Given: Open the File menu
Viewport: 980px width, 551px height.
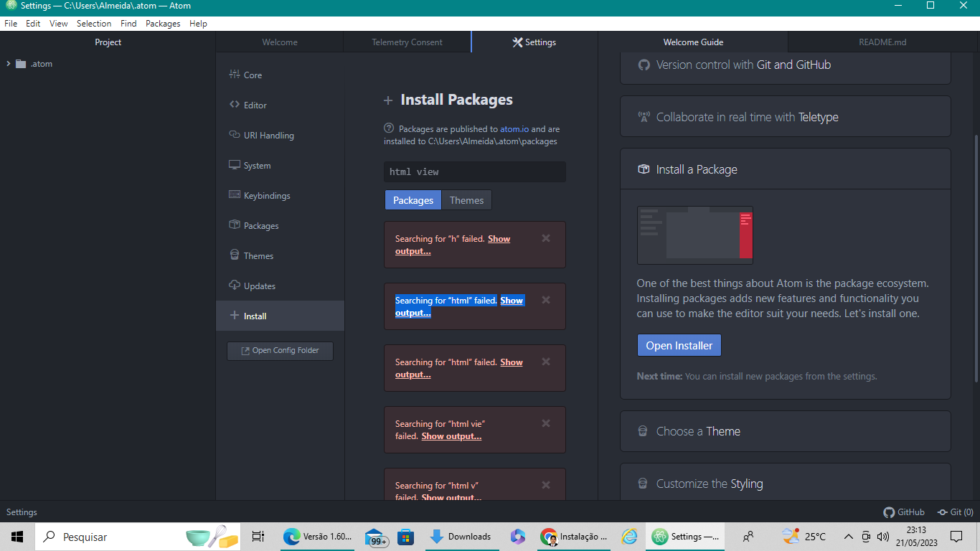Looking at the screenshot, I should [11, 24].
